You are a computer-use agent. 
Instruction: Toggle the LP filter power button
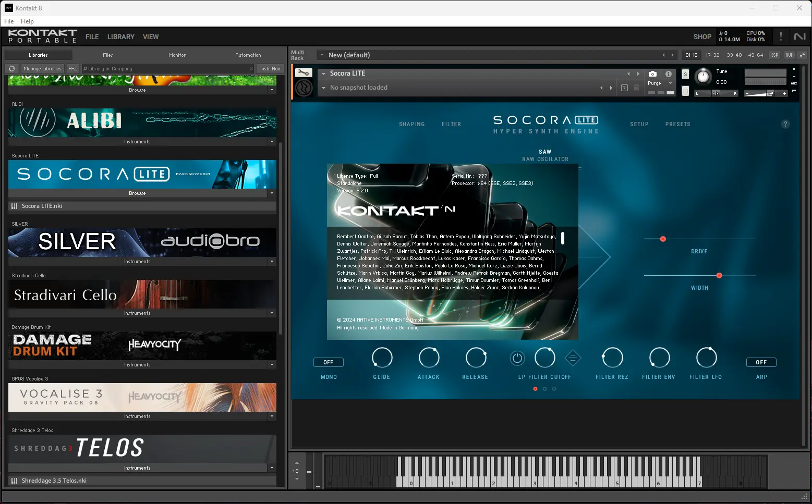pyautogui.click(x=517, y=358)
